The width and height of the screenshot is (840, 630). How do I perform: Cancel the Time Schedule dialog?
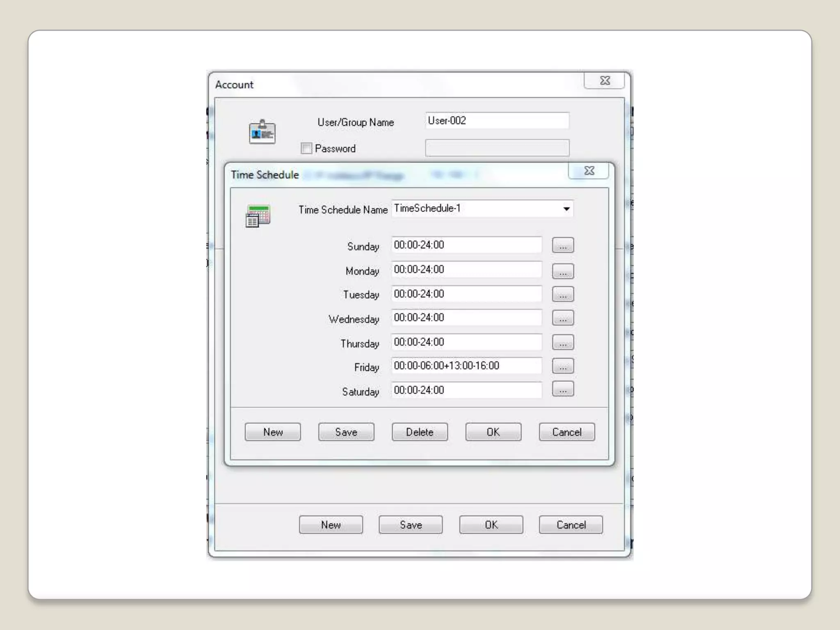coord(566,432)
